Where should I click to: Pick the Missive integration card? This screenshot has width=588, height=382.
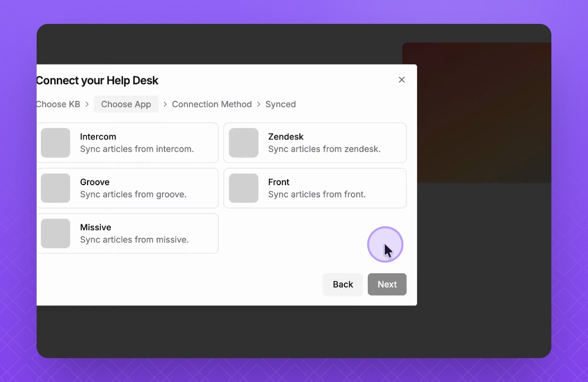(127, 233)
